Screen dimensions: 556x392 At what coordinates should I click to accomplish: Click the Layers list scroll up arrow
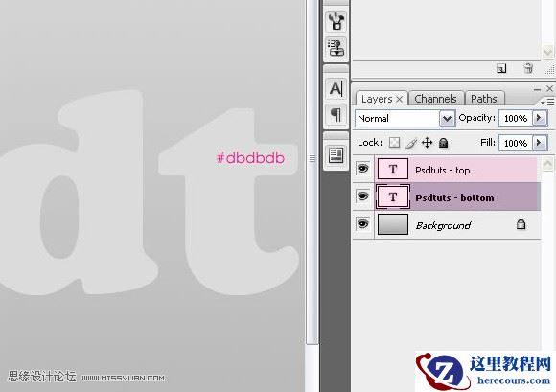point(547,164)
